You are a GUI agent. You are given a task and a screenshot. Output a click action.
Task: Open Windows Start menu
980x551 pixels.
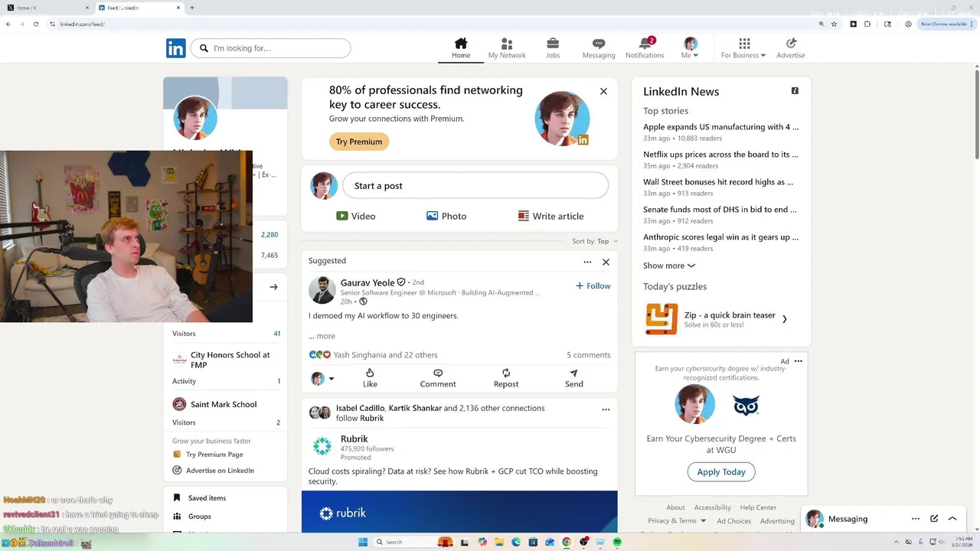click(x=363, y=542)
